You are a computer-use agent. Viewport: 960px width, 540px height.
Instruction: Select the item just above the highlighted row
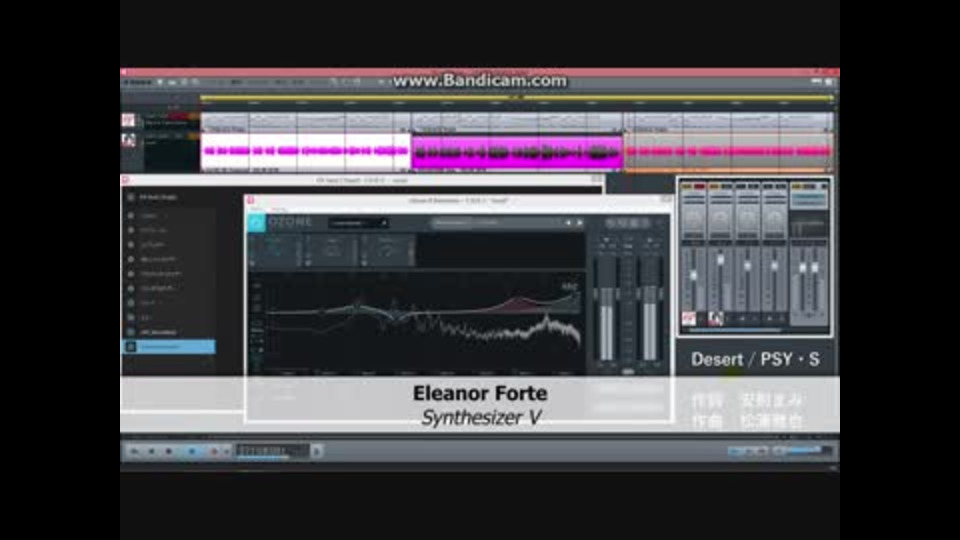168,332
